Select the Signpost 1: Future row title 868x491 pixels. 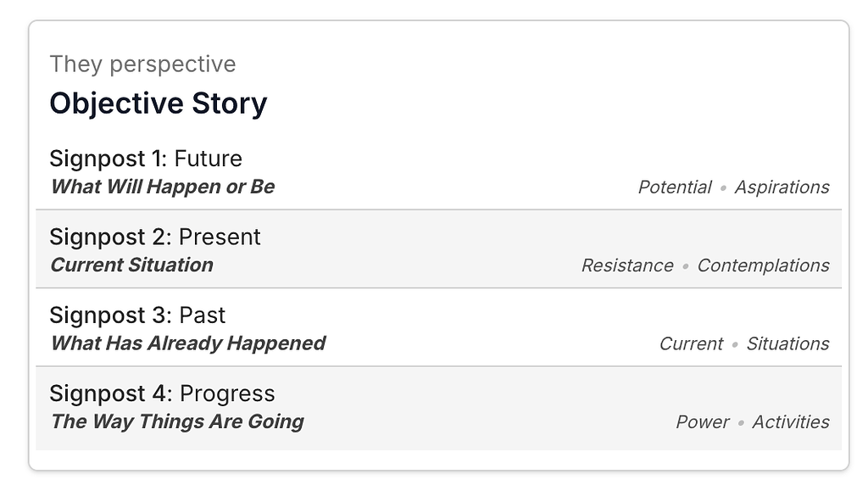tap(146, 159)
